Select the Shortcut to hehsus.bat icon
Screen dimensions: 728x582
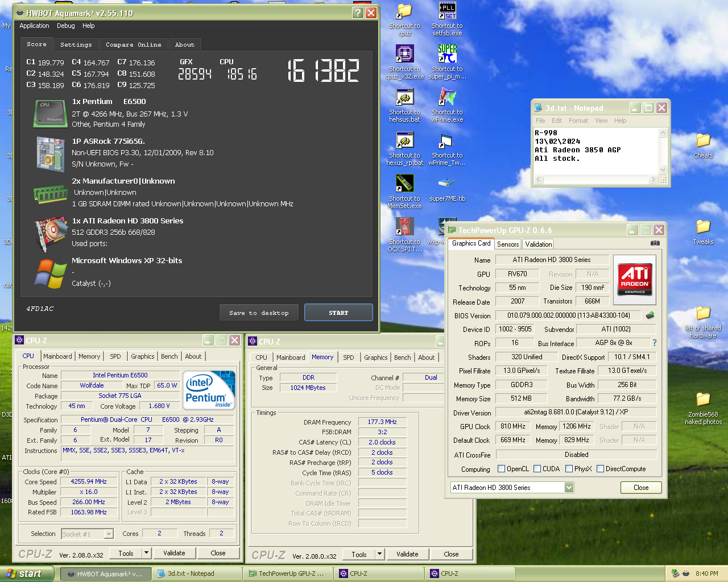[404, 105]
